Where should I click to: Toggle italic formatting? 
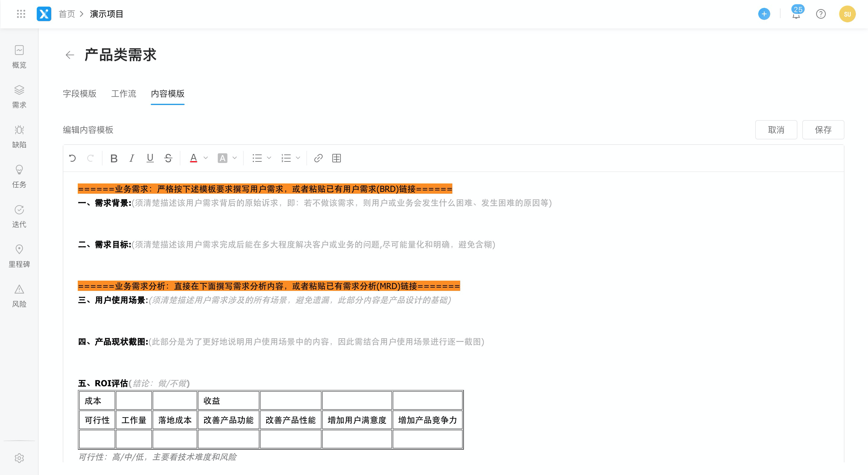[x=132, y=158]
